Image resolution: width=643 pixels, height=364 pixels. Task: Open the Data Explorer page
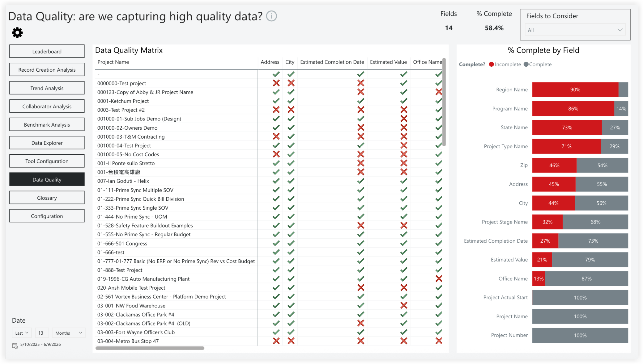47,143
